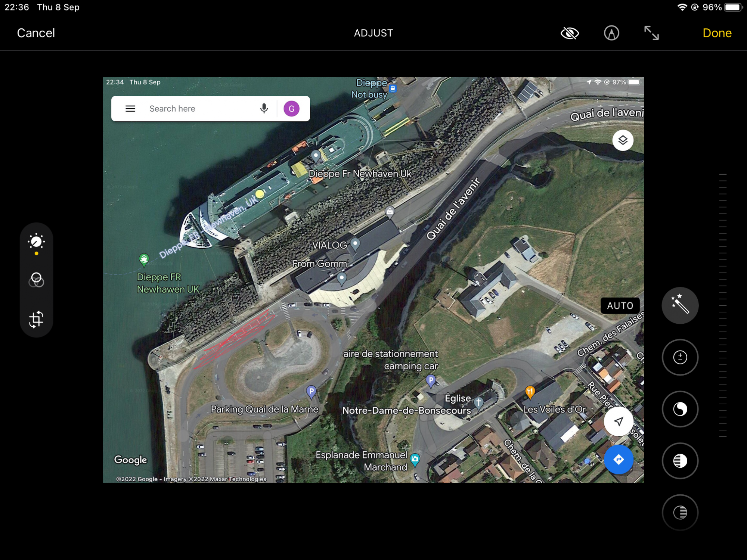Open the Crop and rotate tool

tap(36, 320)
